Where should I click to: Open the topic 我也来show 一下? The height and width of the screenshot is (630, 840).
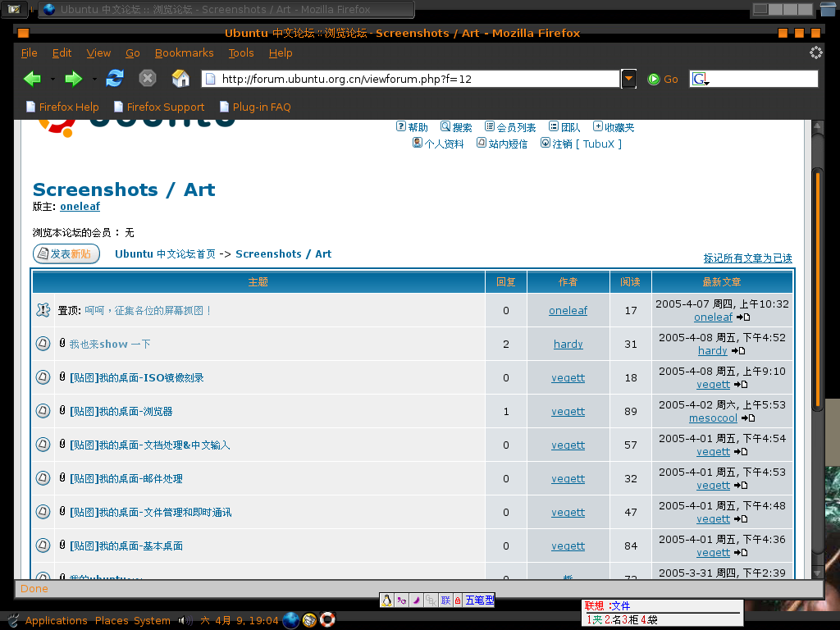coord(110,344)
